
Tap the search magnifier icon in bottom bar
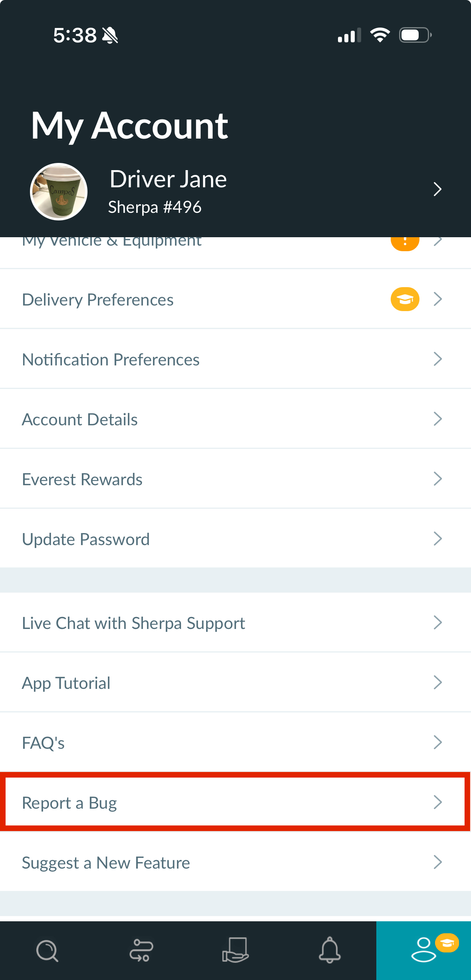click(x=47, y=950)
